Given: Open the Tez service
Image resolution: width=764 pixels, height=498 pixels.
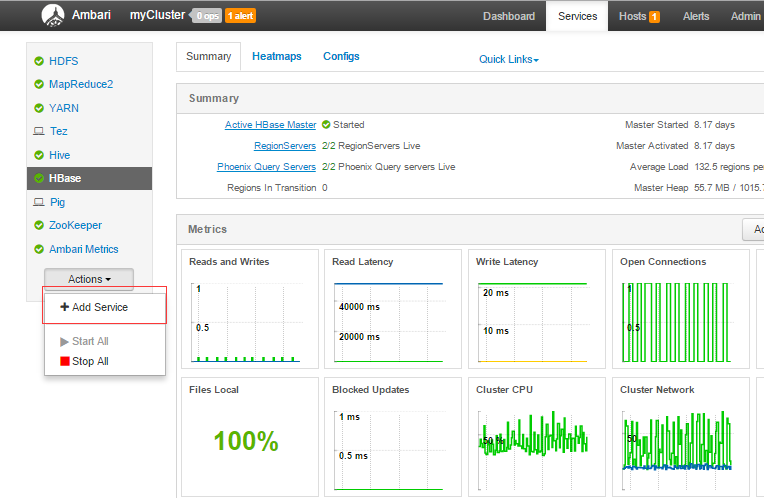Looking at the screenshot, I should point(58,131).
